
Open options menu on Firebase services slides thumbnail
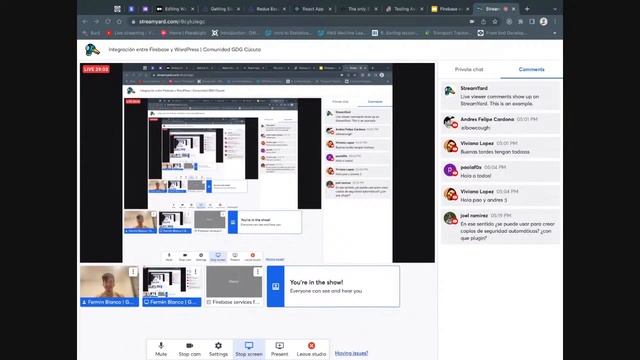coord(258,272)
